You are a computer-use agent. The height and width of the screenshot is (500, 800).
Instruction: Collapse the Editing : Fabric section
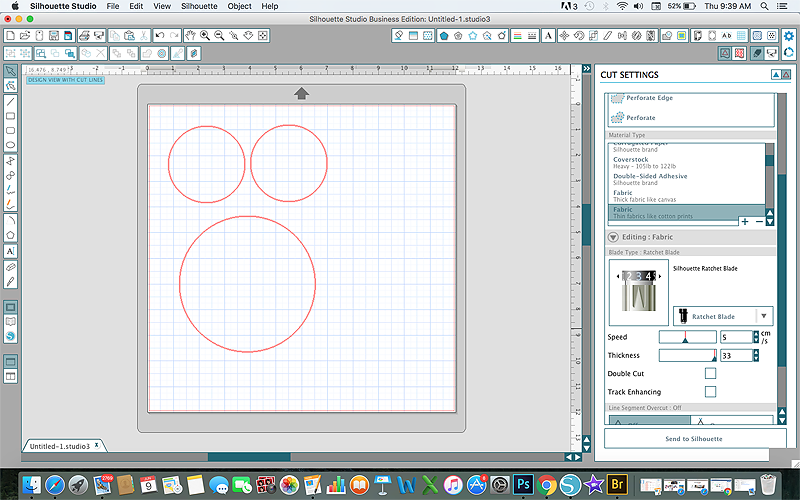pyautogui.click(x=613, y=237)
